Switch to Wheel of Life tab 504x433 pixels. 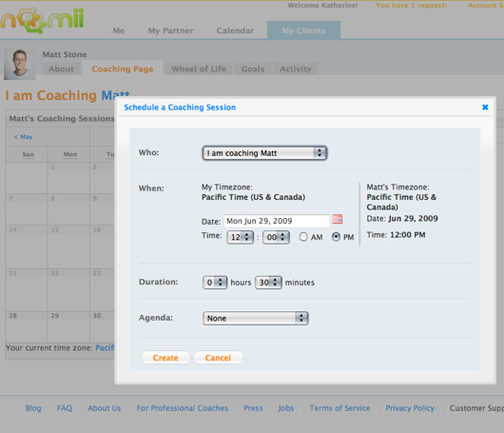199,69
